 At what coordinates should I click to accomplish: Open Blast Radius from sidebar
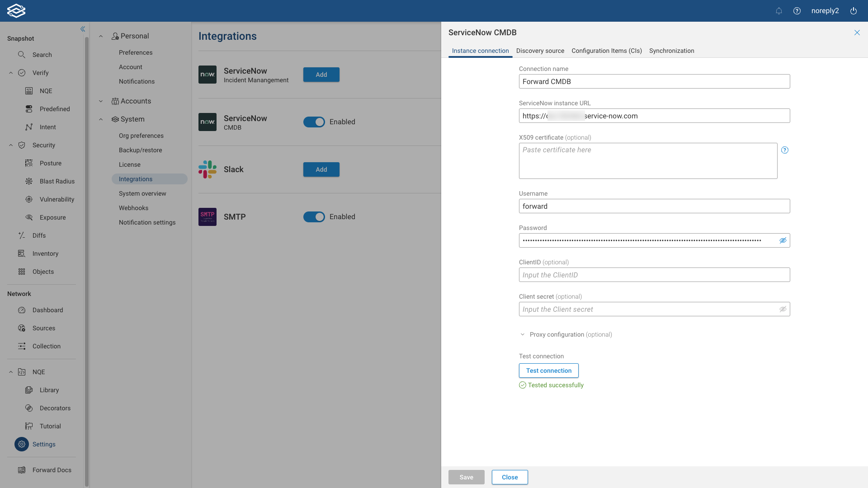click(57, 181)
